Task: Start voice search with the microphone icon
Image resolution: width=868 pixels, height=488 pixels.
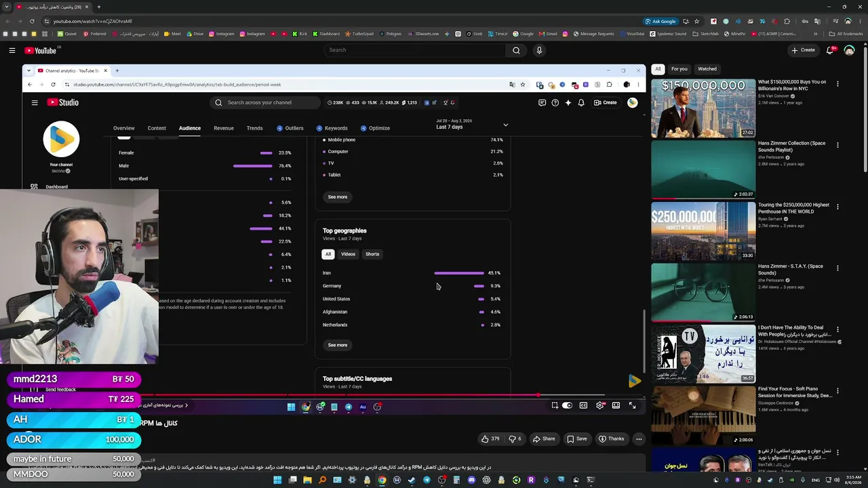Action: pyautogui.click(x=539, y=50)
